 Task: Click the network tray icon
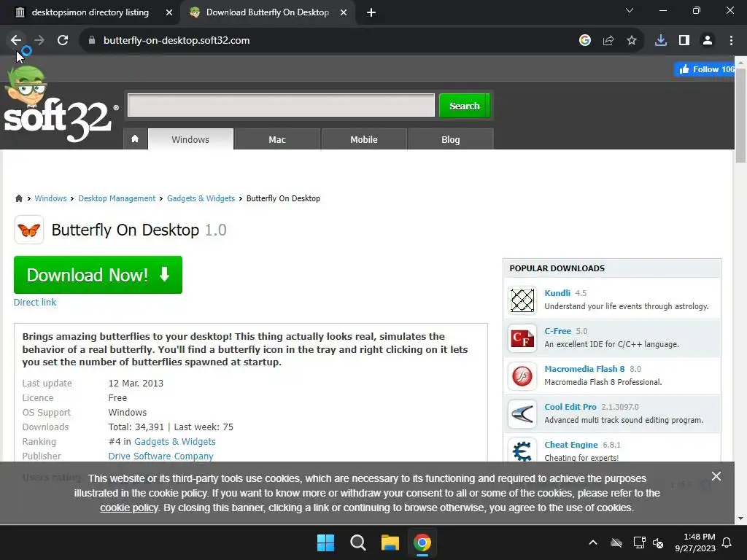pos(639,542)
